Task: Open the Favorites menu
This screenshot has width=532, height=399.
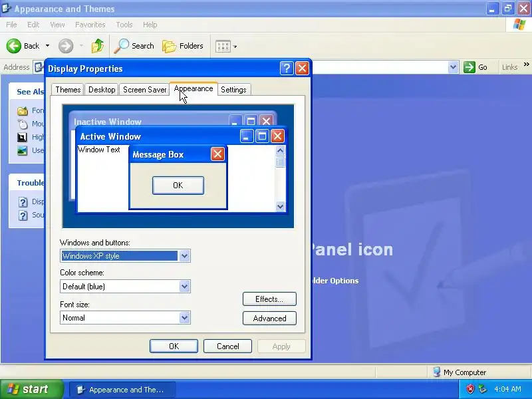Action: (90, 25)
